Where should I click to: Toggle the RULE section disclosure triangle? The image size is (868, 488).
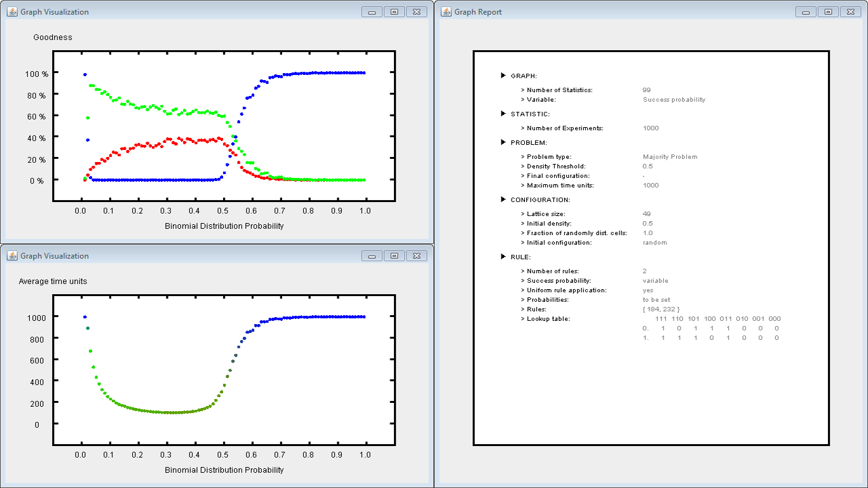pyautogui.click(x=503, y=257)
